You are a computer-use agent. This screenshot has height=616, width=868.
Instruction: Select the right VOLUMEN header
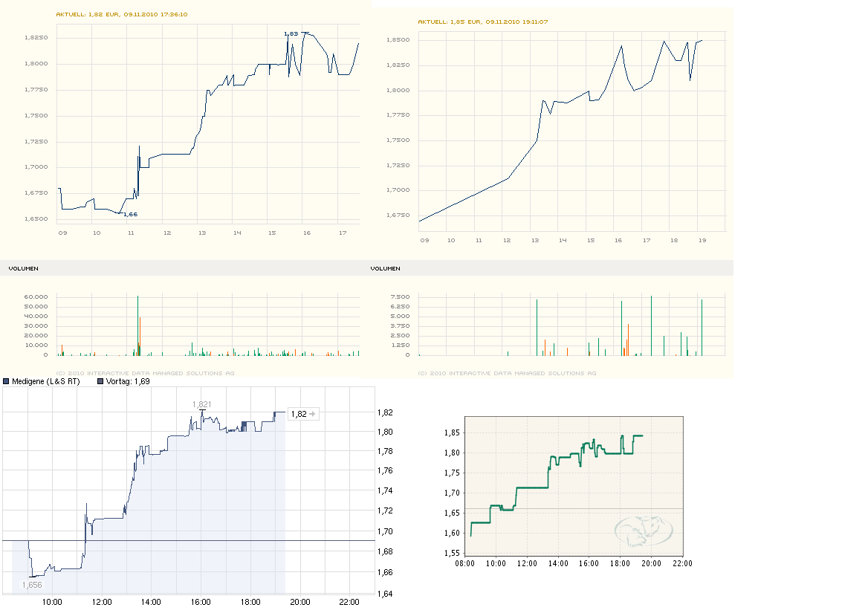(x=385, y=268)
